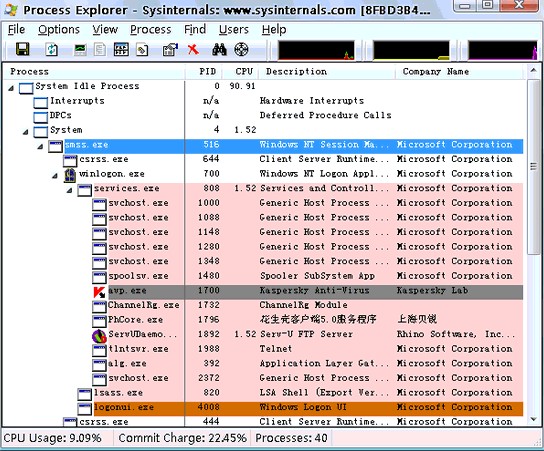Viewport: 544px width, 451px height.
Task: Open the Help menu
Action: (x=274, y=30)
